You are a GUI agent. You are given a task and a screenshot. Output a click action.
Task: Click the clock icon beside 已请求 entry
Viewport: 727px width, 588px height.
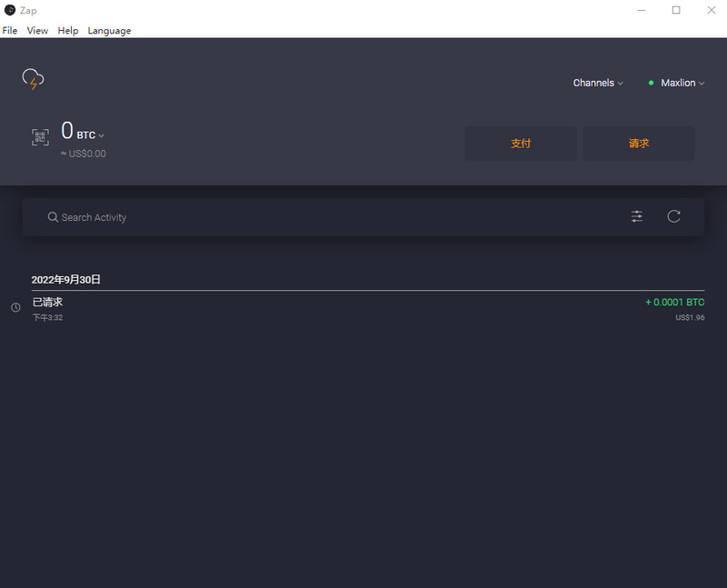(x=15, y=307)
